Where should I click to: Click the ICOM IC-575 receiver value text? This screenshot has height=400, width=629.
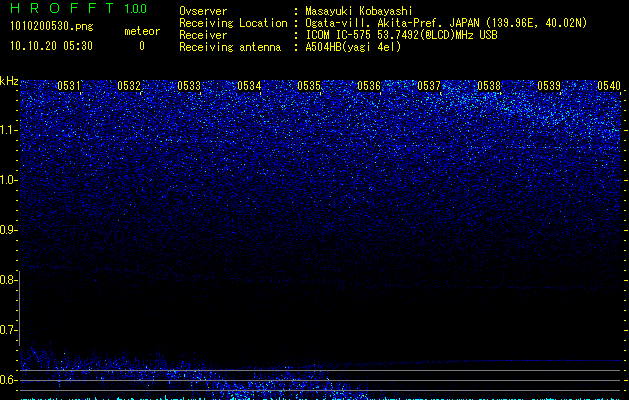[401, 35]
